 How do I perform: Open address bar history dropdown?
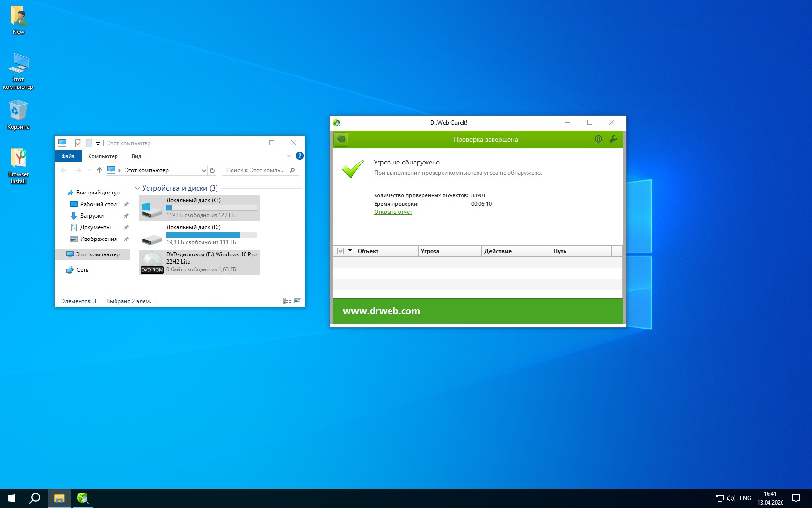click(x=203, y=170)
